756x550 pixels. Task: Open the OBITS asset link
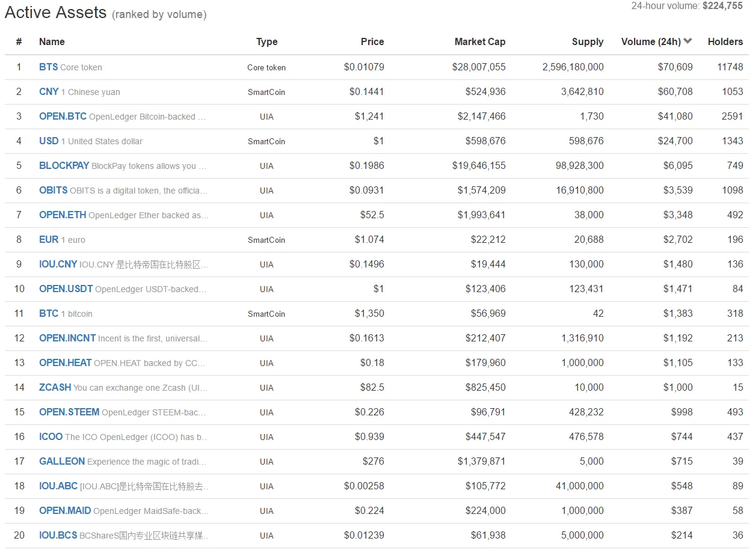tap(53, 191)
